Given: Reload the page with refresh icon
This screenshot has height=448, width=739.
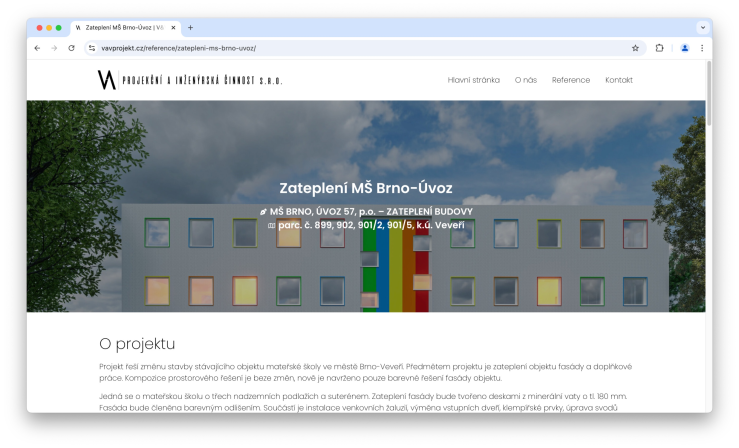Looking at the screenshot, I should pyautogui.click(x=71, y=48).
